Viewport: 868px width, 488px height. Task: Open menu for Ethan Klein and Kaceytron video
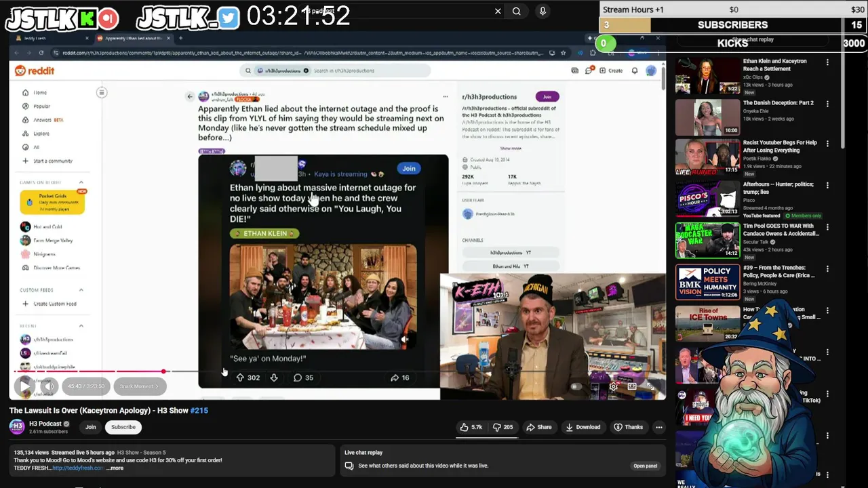click(827, 62)
